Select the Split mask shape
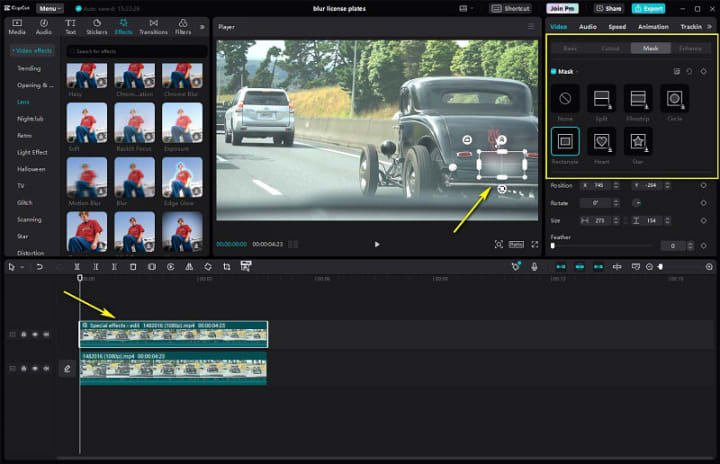The image size is (720, 464). (602, 98)
